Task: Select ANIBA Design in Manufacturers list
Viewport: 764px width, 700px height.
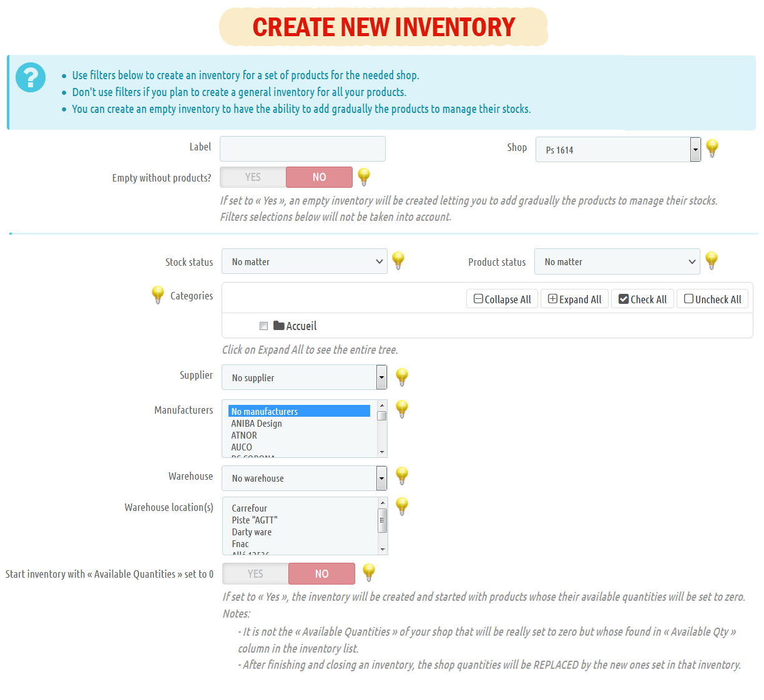Action: 257,424
